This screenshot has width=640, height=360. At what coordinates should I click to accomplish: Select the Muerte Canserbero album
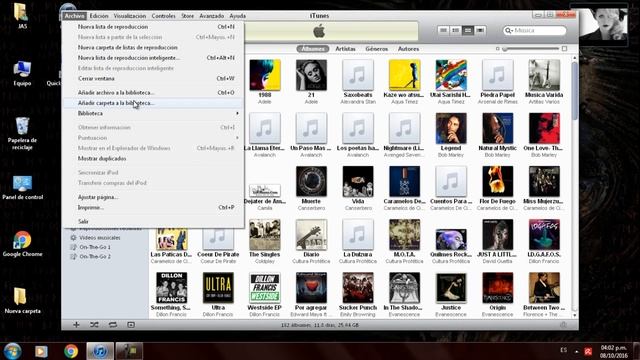[311, 182]
